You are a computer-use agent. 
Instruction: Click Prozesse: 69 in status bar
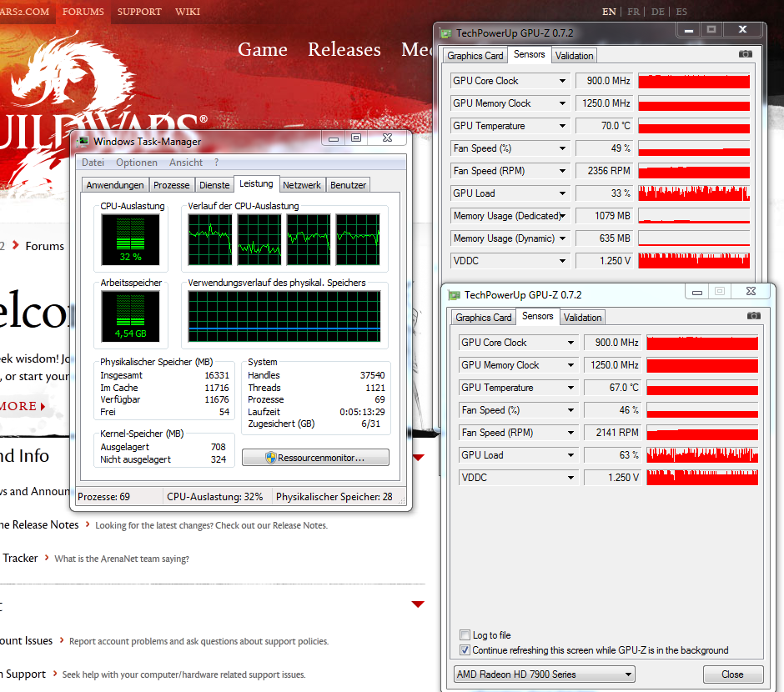(x=104, y=497)
